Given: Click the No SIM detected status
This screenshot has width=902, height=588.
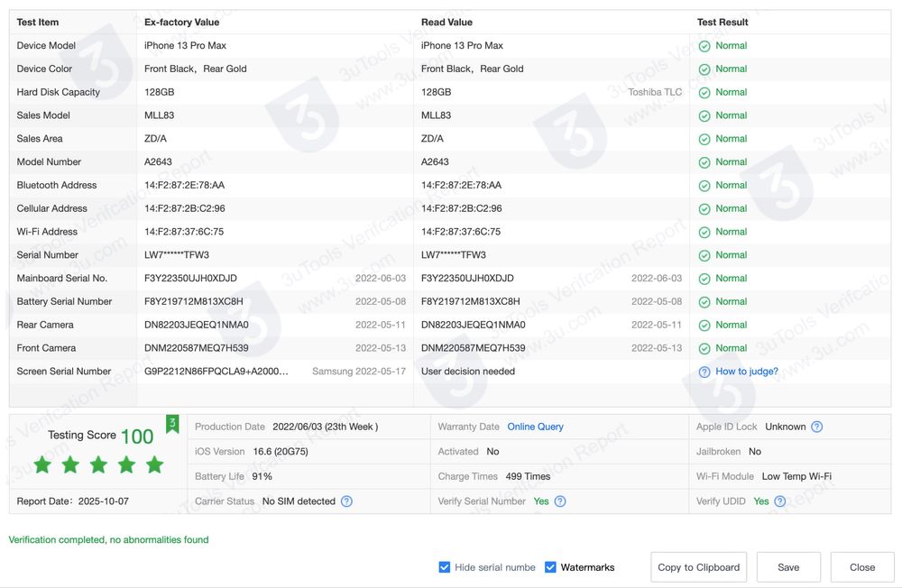Looking at the screenshot, I should click(299, 501).
